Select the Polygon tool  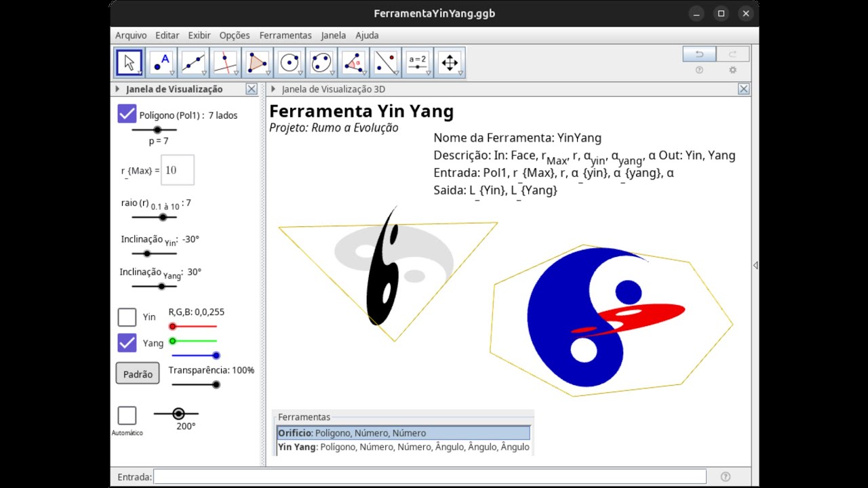[257, 63]
